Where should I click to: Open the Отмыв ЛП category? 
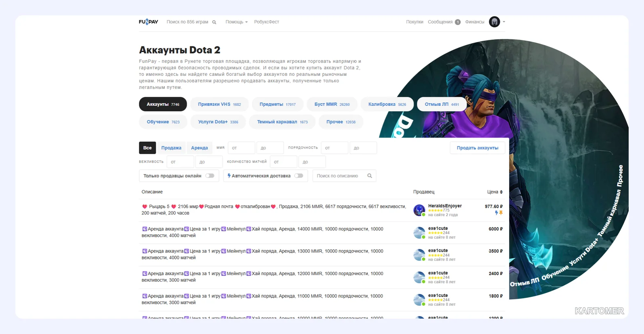click(x=442, y=104)
